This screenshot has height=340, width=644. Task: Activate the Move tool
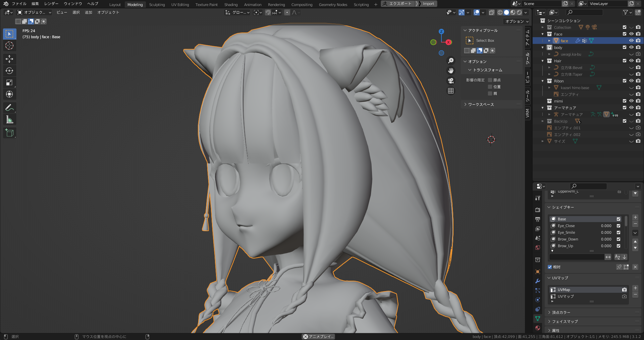coord(9,59)
